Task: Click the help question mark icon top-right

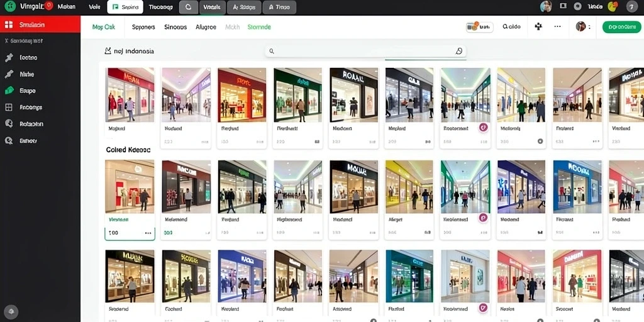Action: [x=631, y=6]
